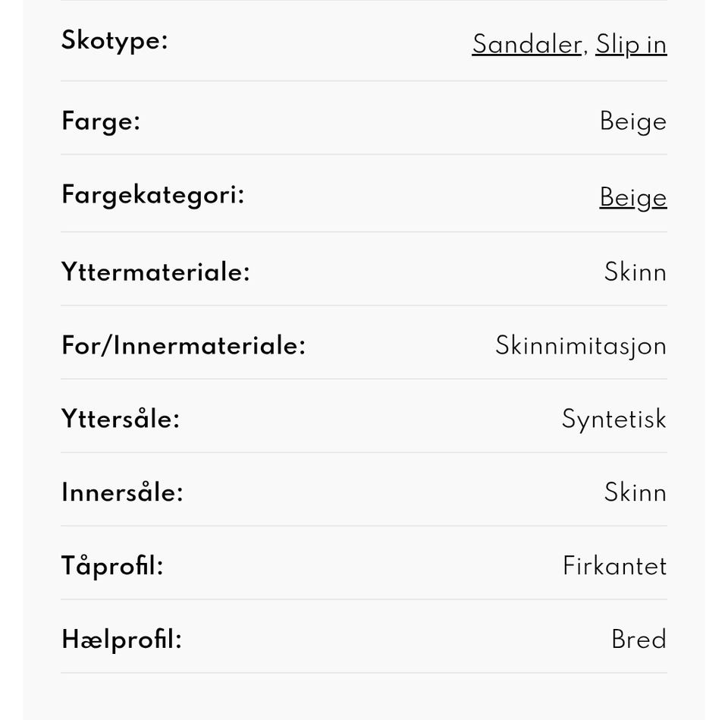Image resolution: width=728 pixels, height=720 pixels.
Task: Click the Yttersåle label
Action: [120, 419]
